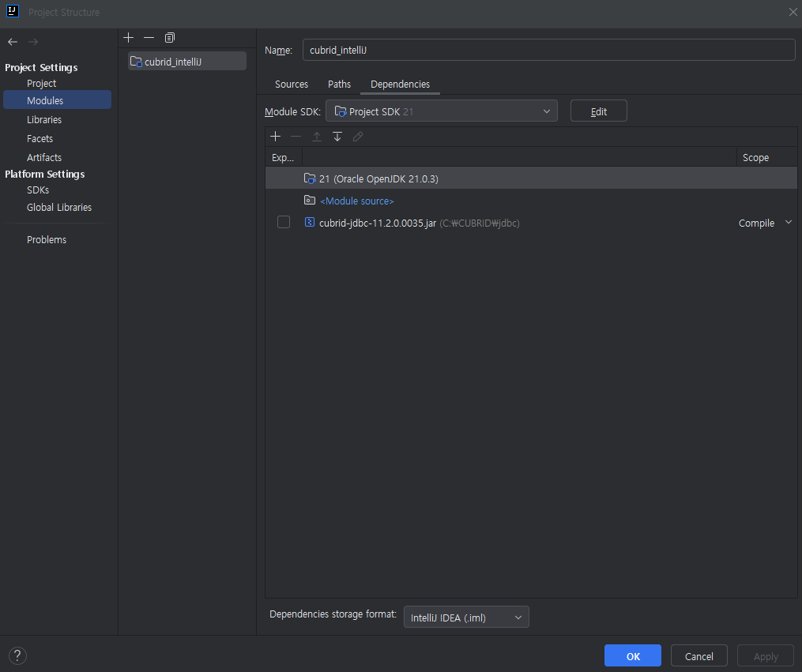
Task: Change the Compile scope dropdown
Action: (x=764, y=223)
